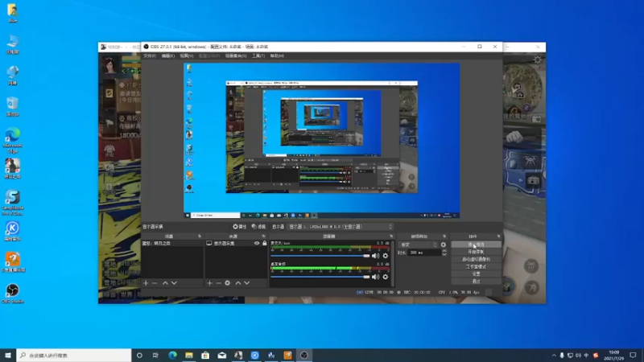Pop out the Scenes dock panel
The image size is (644, 362).
pos(200,237)
